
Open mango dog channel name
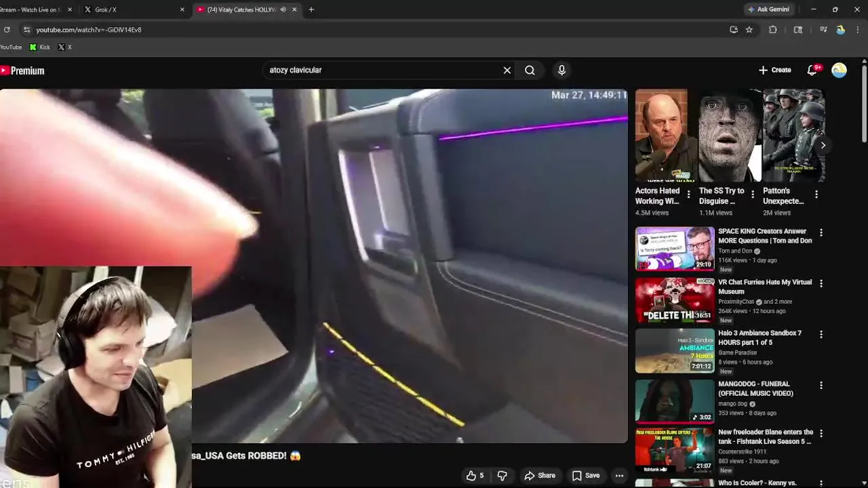click(732, 403)
